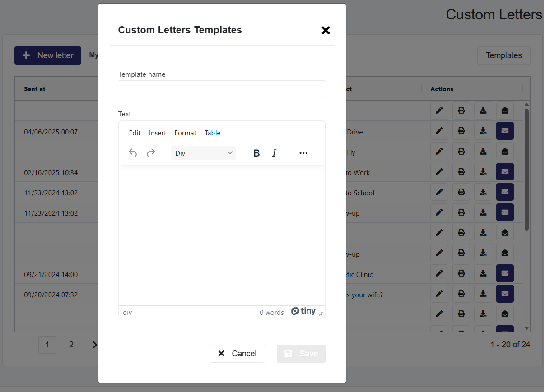
Task: Click the Bold formatting icon
Action: (x=256, y=153)
